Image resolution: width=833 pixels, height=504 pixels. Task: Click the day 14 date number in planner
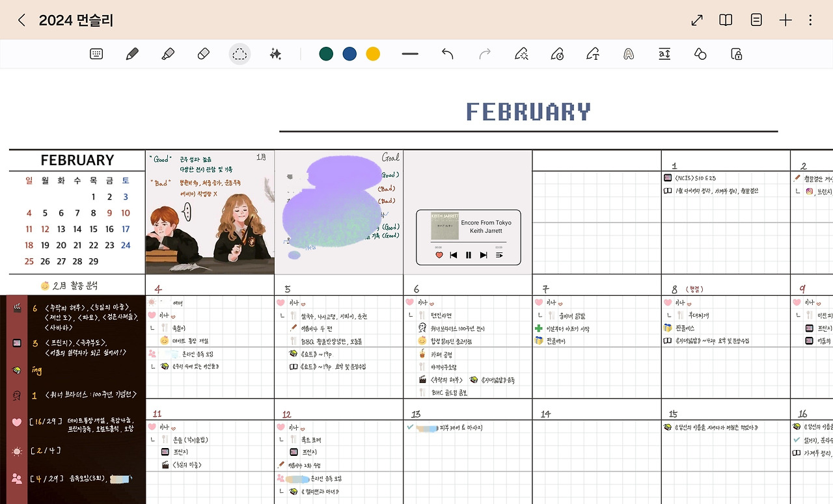(545, 414)
